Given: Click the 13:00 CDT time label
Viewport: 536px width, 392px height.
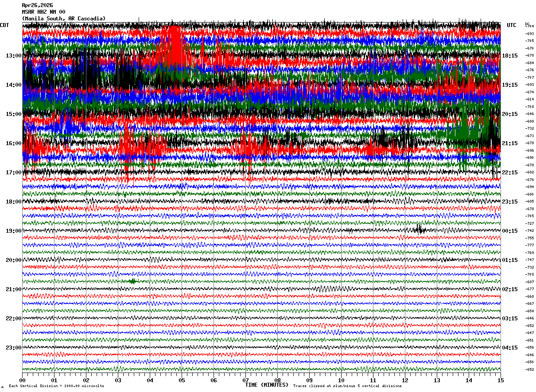Looking at the screenshot, I should coord(13,56).
